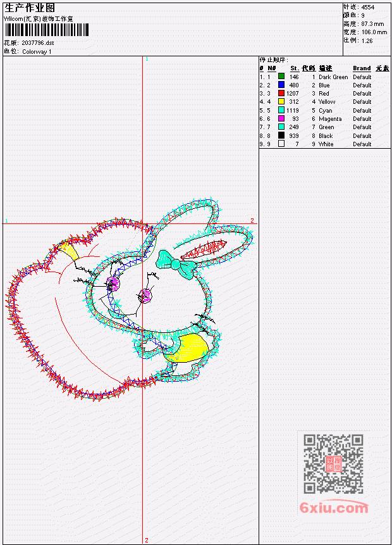Click the Magenta thread color swatch
The image size is (392, 545).
coord(281,118)
